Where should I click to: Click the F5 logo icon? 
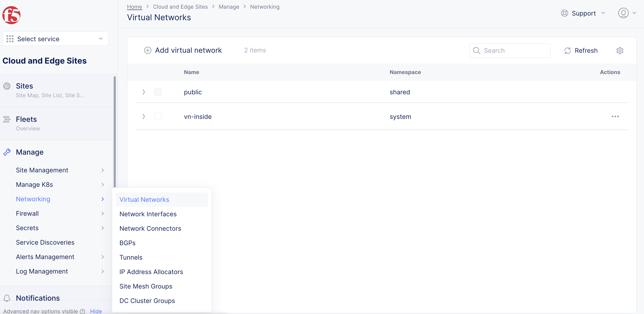point(12,15)
